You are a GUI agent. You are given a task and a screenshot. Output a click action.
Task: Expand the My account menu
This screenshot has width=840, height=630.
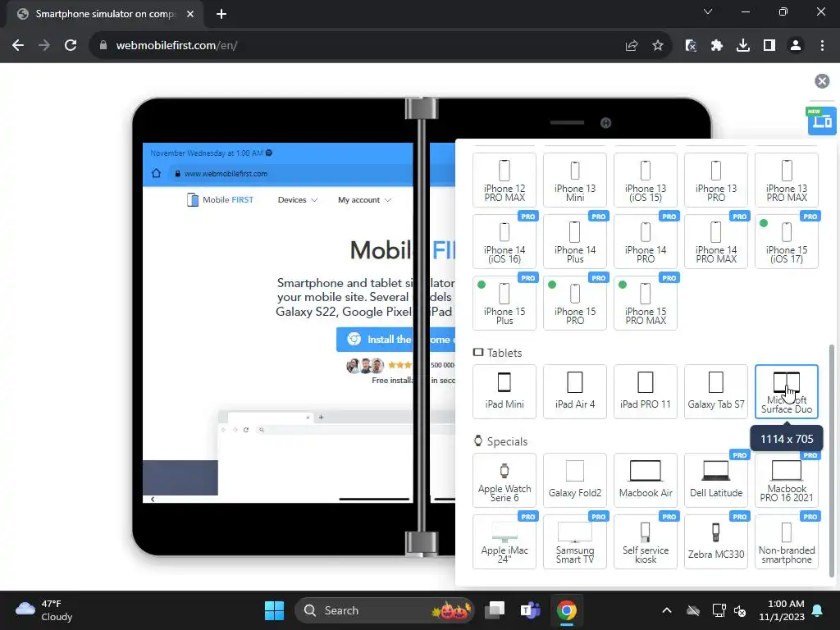(364, 200)
